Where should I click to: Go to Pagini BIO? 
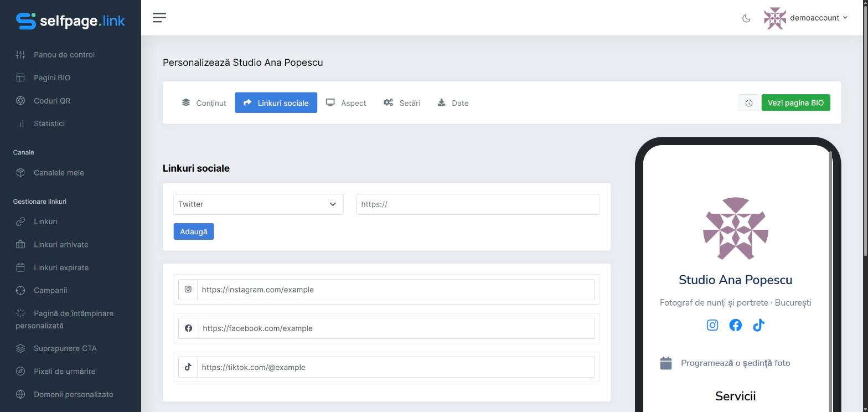(x=52, y=78)
